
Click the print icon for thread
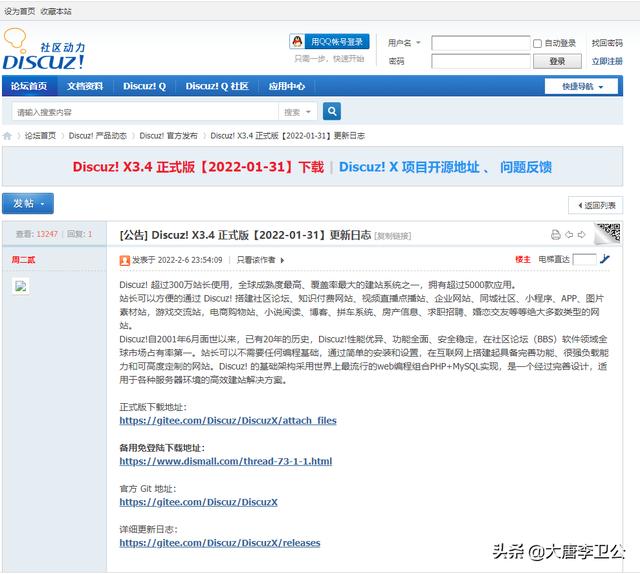click(556, 235)
